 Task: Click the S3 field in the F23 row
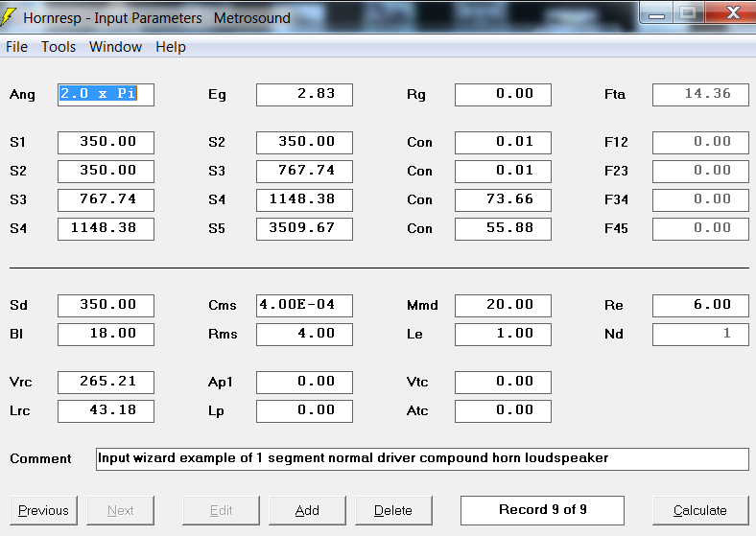pos(305,172)
